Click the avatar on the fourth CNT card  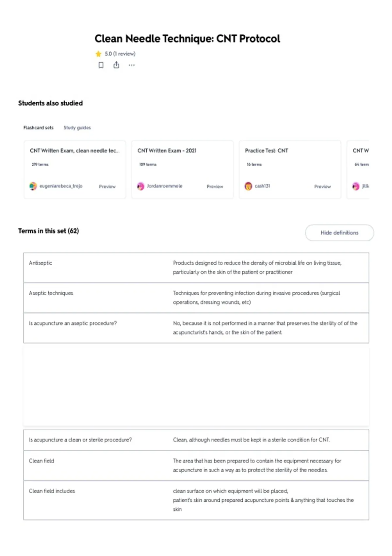[356, 186]
